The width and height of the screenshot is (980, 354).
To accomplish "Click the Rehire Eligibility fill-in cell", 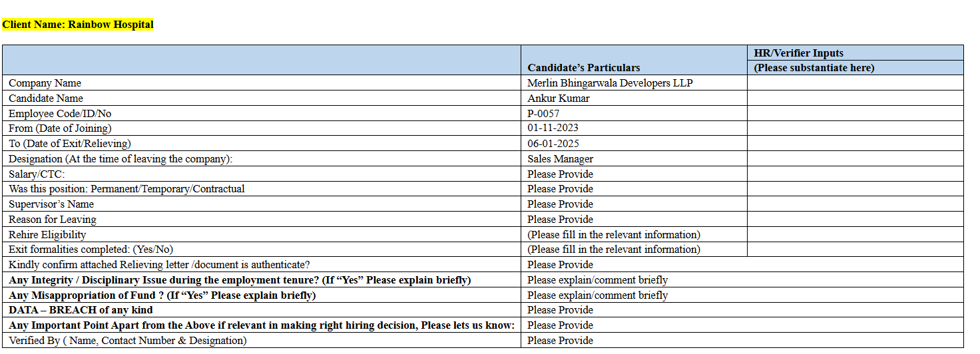I will [x=613, y=235].
